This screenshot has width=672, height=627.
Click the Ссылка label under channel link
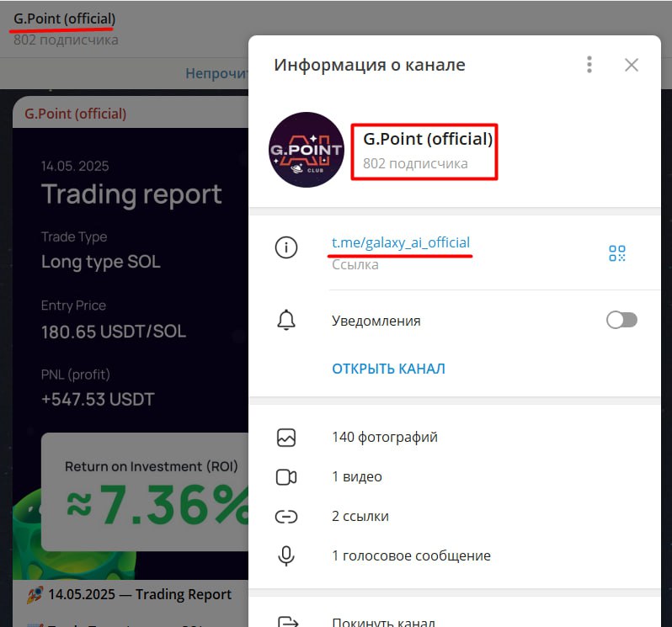pyautogui.click(x=355, y=264)
